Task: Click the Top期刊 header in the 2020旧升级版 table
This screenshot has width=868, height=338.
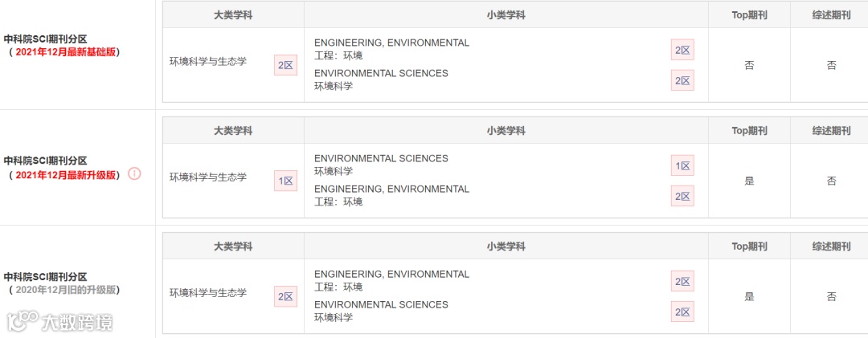Action: click(x=749, y=246)
